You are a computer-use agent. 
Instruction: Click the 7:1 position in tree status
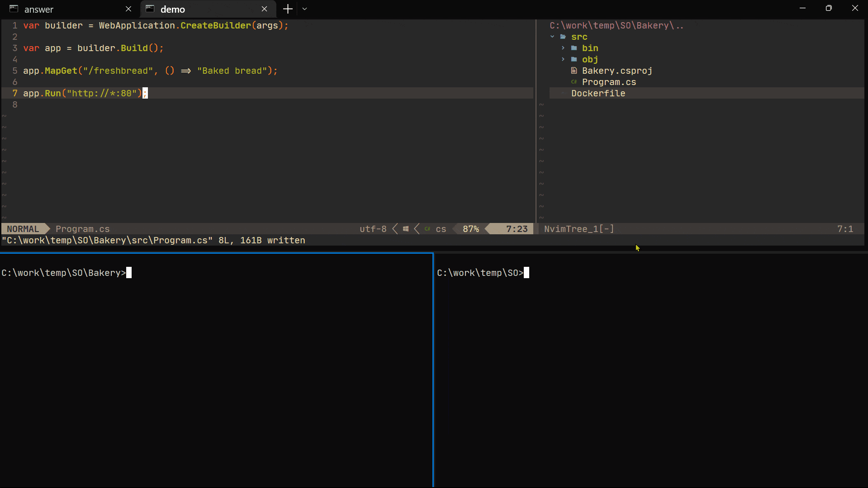845,229
